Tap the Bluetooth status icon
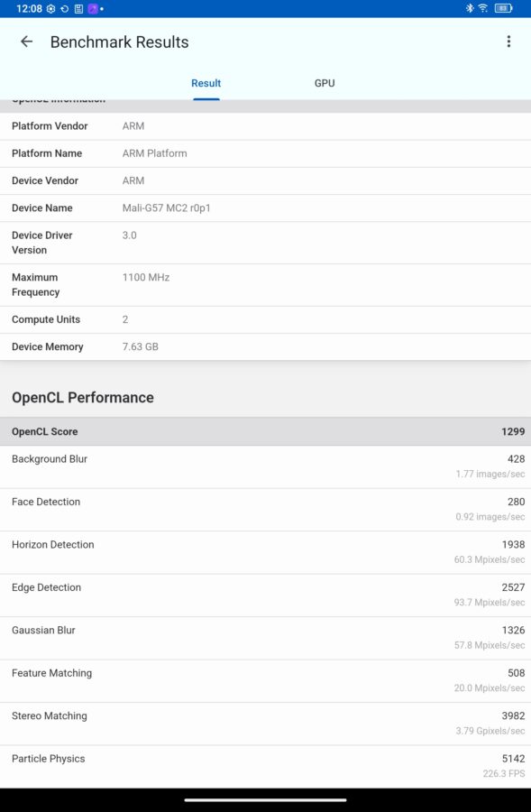The image size is (531, 812). 470,8
